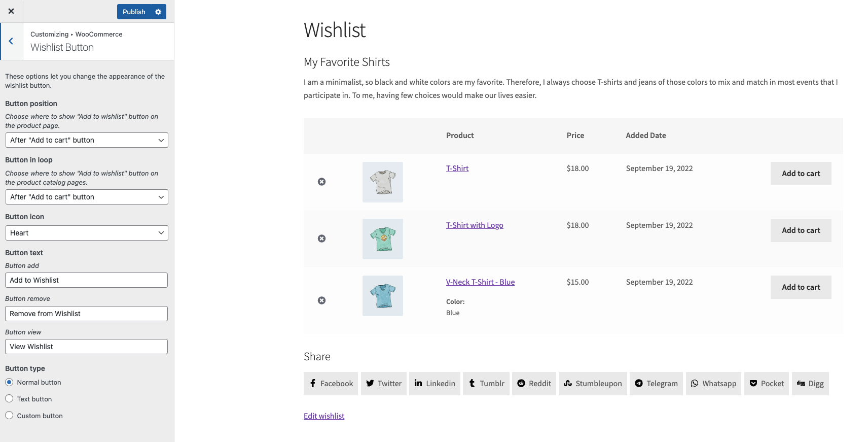Click the Button remove text field
Viewport: 868px width, 442px height.
[x=86, y=314]
